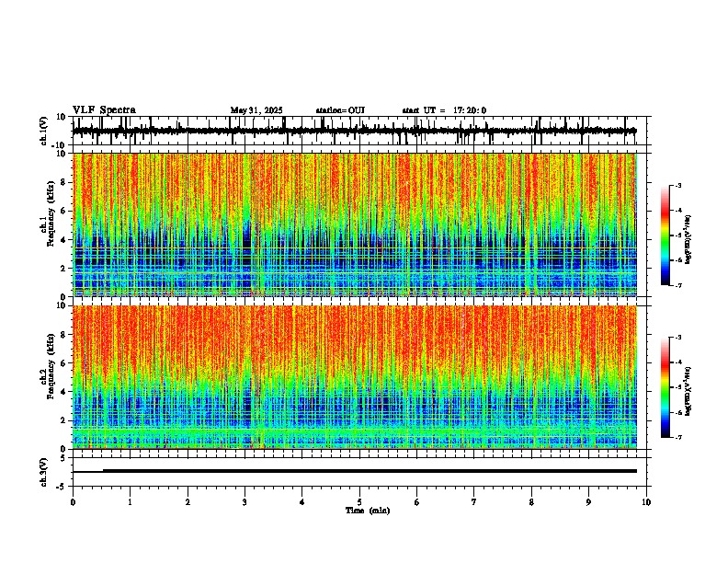Viewport: 728px width, 563px height.
Task: Click the time axis tick label "4"
Action: coord(302,502)
